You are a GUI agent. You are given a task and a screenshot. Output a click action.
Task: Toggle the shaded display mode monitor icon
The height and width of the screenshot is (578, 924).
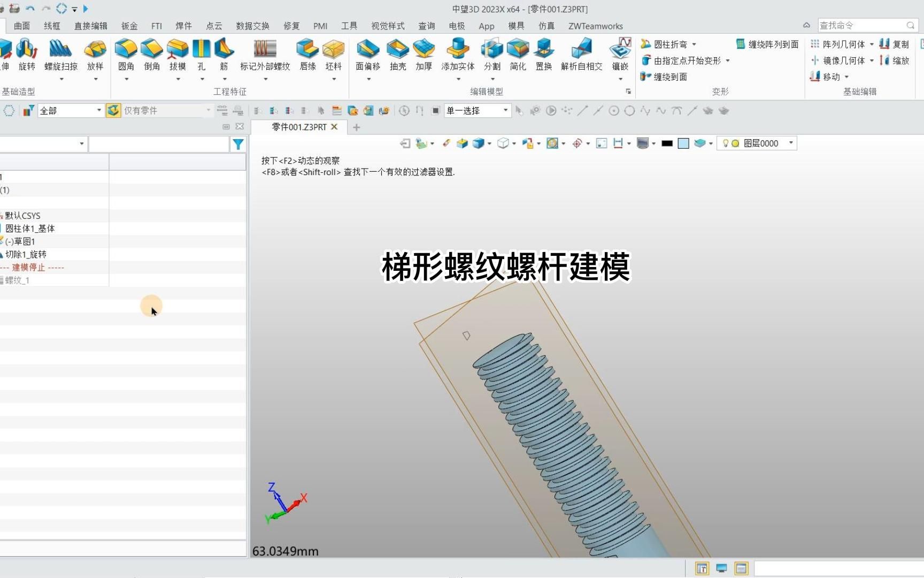click(x=721, y=568)
